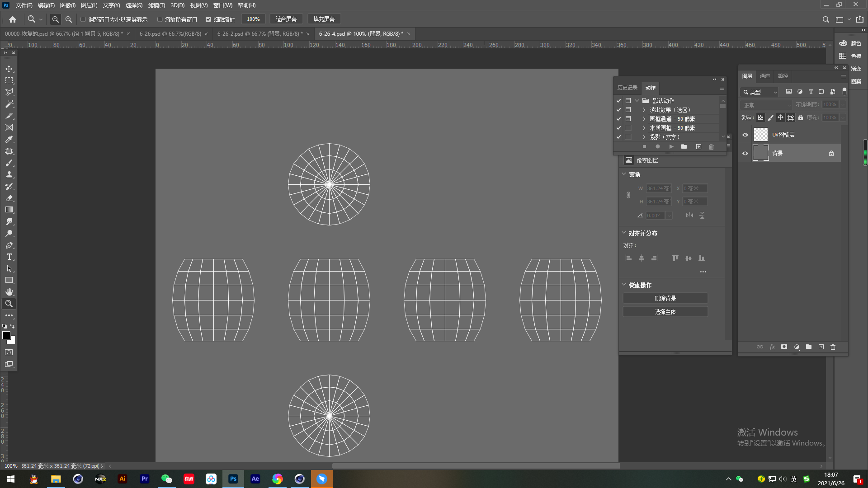
Task: Expand the 木质画框 - 50 像素 action
Action: 644,128
